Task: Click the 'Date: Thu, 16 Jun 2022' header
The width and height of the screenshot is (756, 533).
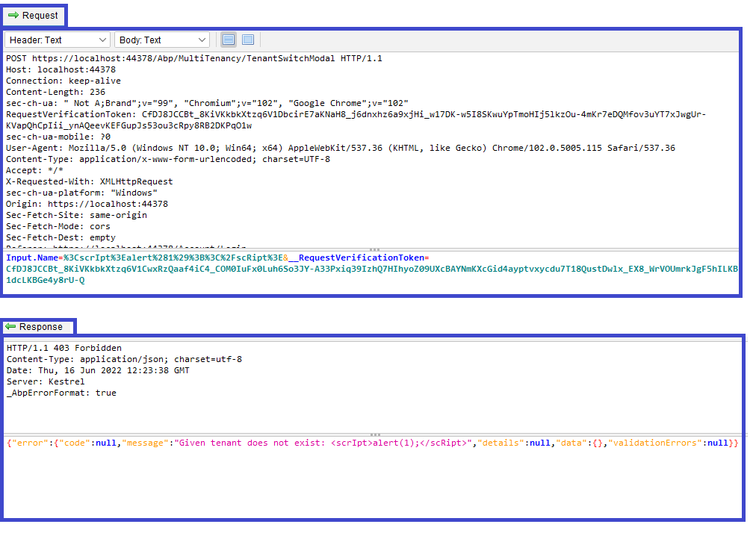Action: tap(98, 370)
